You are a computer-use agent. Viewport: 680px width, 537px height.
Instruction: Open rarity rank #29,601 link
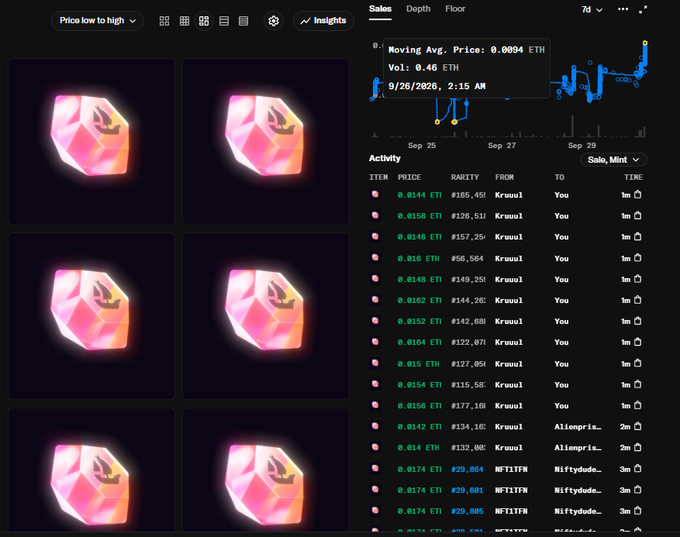[467, 490]
